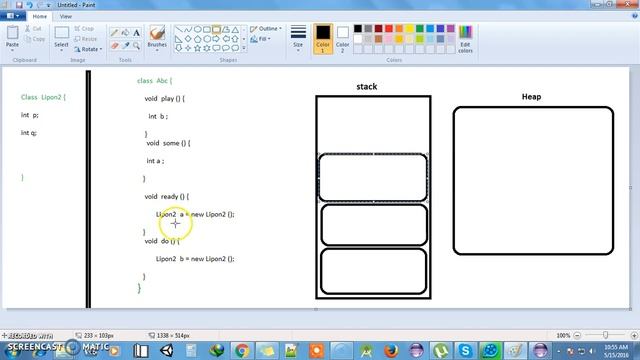Open Edit colors dialog
The image size is (640, 360).
465,39
